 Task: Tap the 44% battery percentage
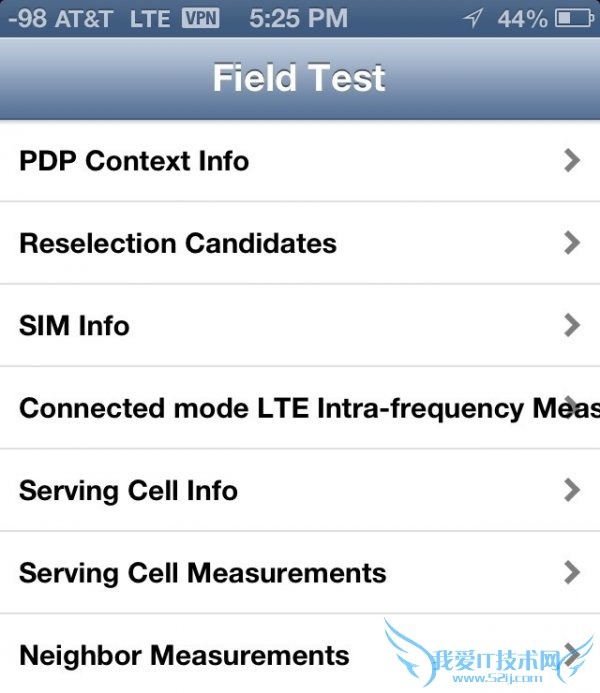coord(523,18)
